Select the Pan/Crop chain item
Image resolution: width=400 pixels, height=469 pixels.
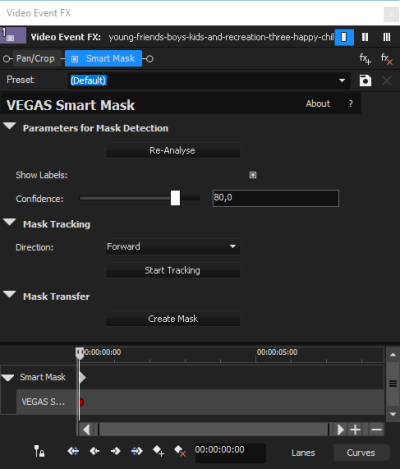click(x=35, y=59)
